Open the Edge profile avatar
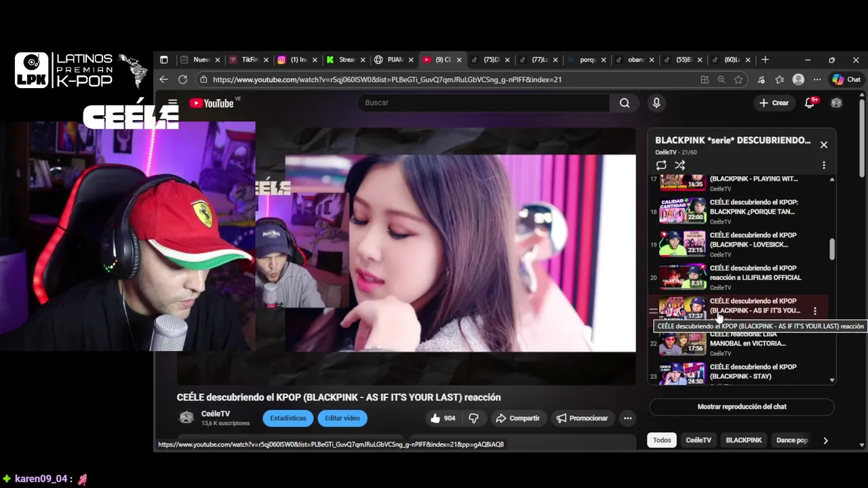Image resolution: width=868 pixels, height=488 pixels. click(798, 79)
